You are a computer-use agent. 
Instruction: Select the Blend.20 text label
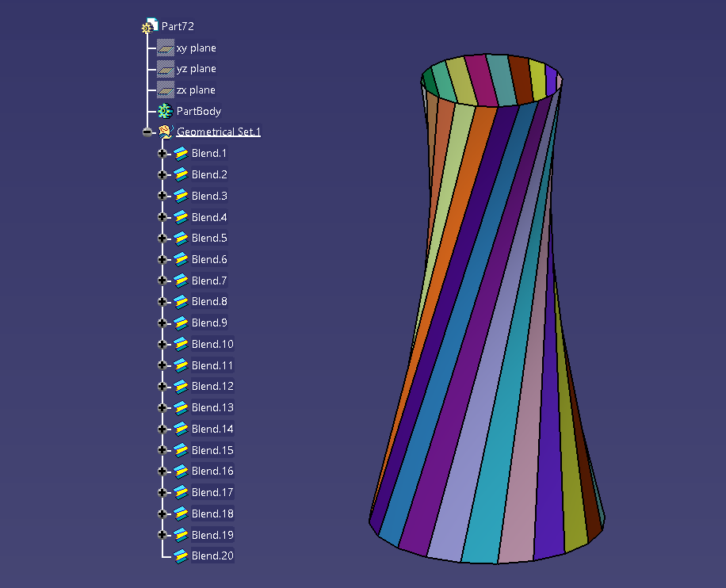coord(212,556)
